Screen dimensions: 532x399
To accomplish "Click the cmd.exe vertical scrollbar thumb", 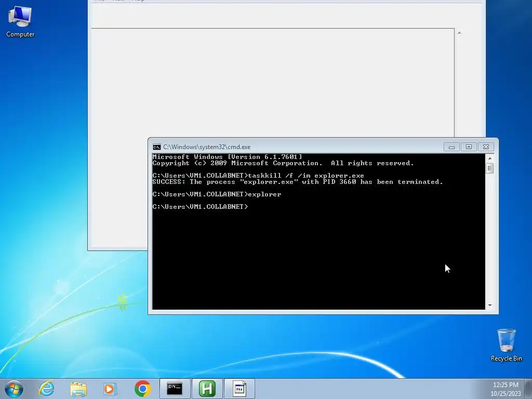I will pyautogui.click(x=489, y=168).
